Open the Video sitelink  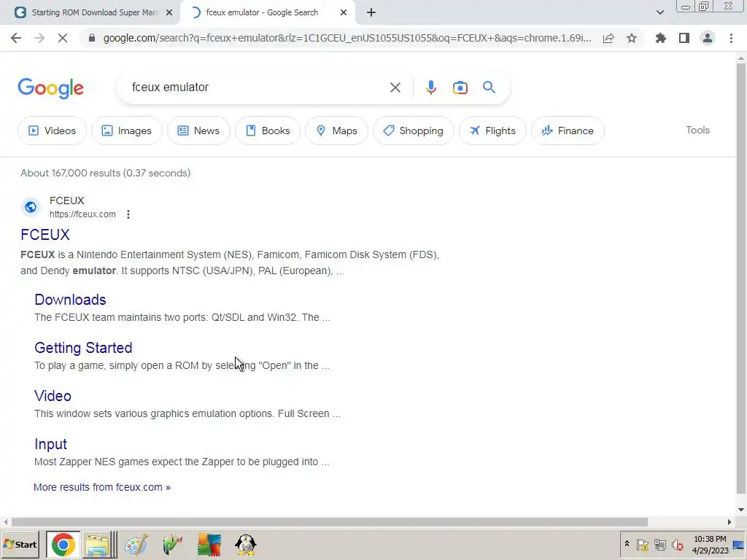53,396
